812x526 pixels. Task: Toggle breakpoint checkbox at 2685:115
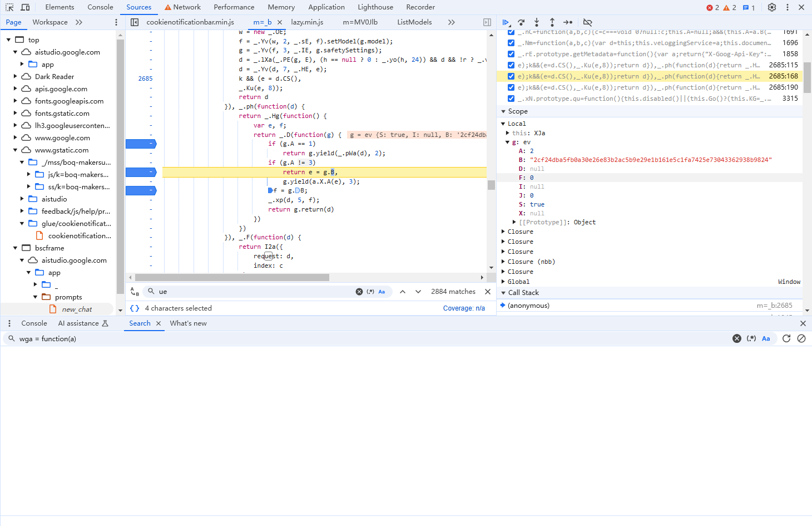[511, 65]
